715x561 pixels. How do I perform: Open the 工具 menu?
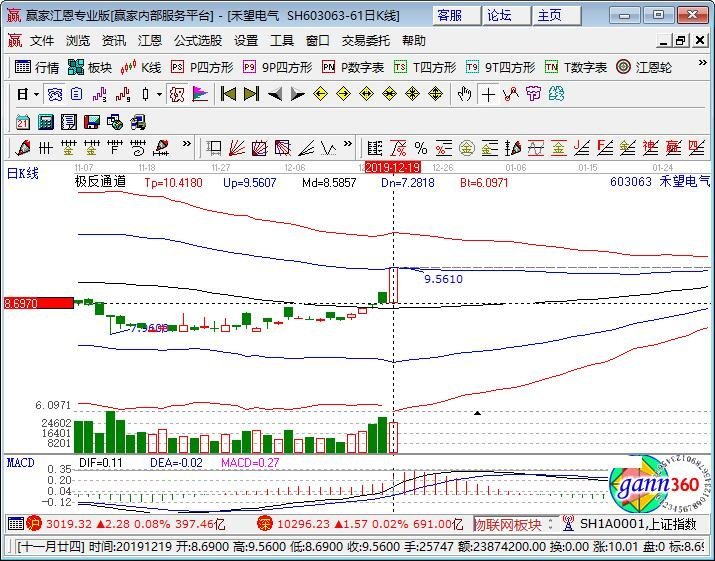point(281,41)
